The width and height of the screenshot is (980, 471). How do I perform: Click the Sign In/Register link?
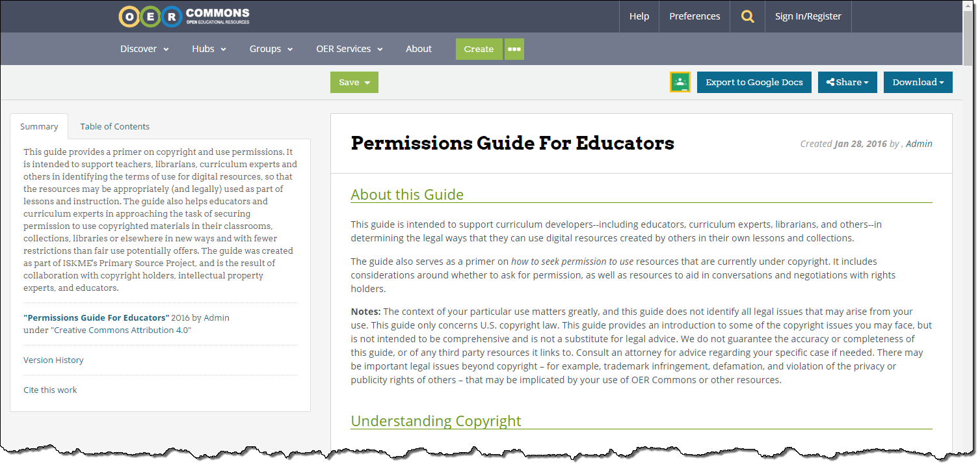pos(808,16)
